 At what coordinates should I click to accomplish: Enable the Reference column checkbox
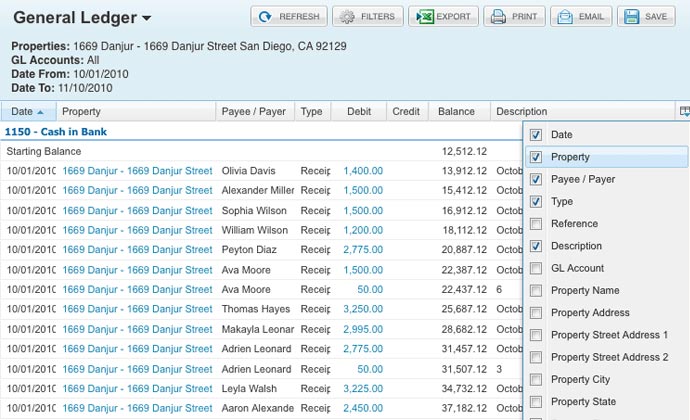point(536,224)
